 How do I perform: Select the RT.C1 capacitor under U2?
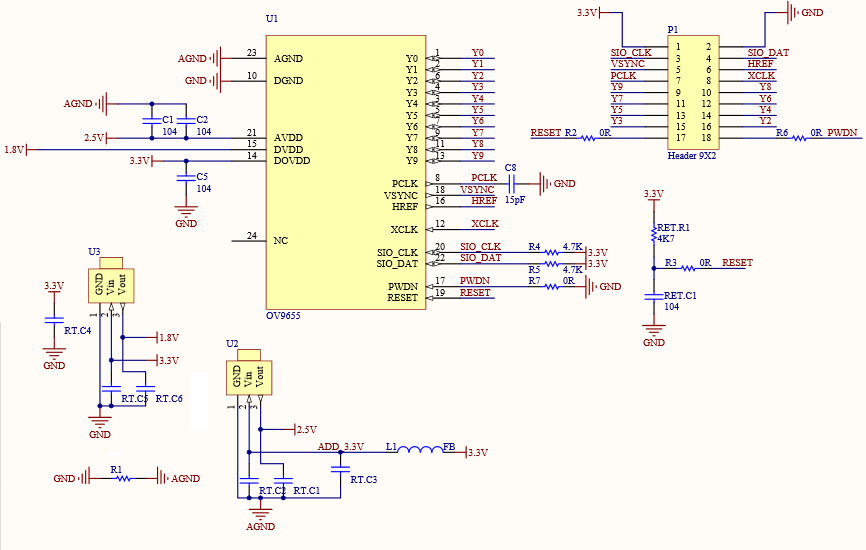coord(283,480)
